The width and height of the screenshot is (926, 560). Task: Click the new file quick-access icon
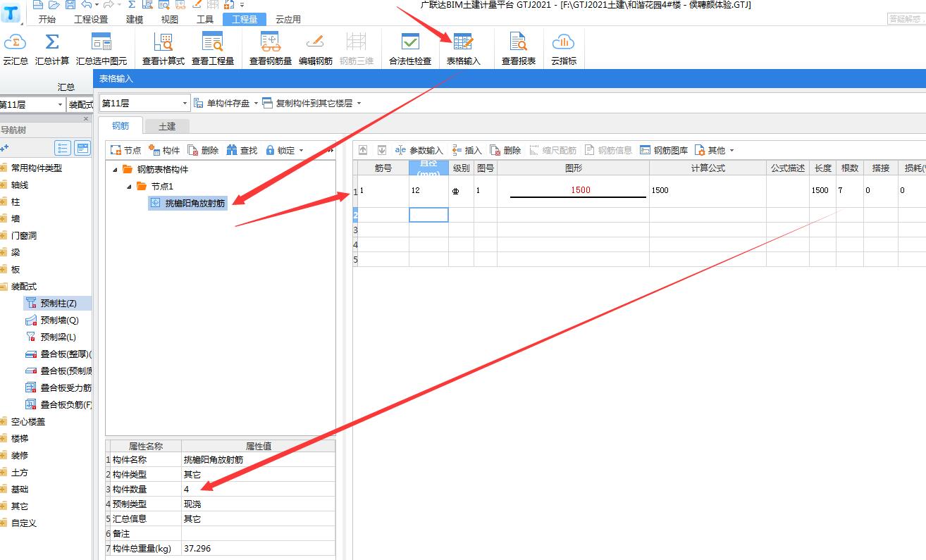37,4
